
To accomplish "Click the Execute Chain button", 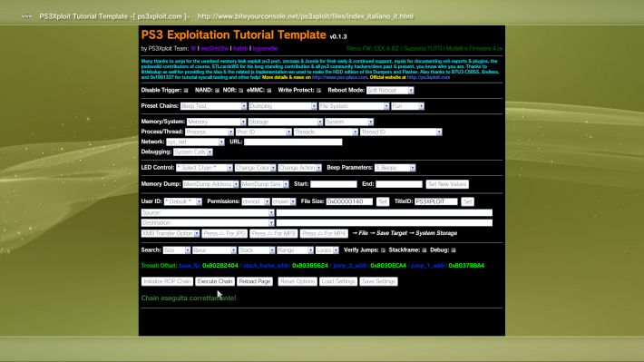I will coord(215,281).
